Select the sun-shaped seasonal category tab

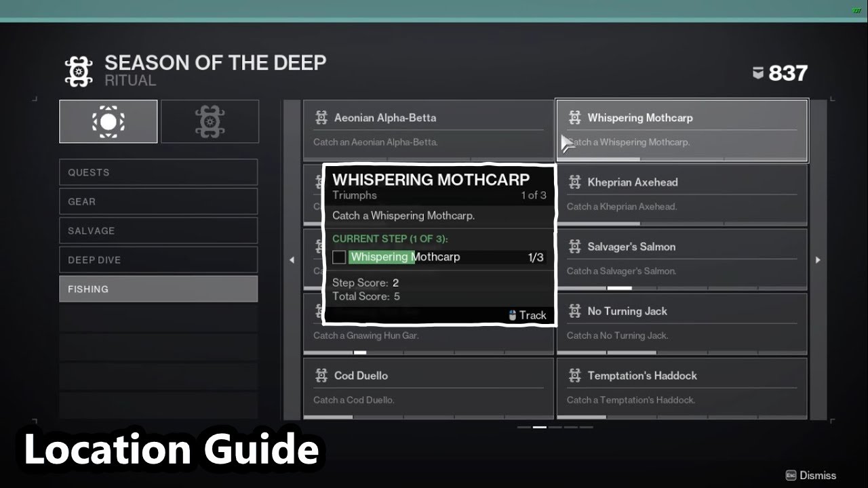[108, 121]
